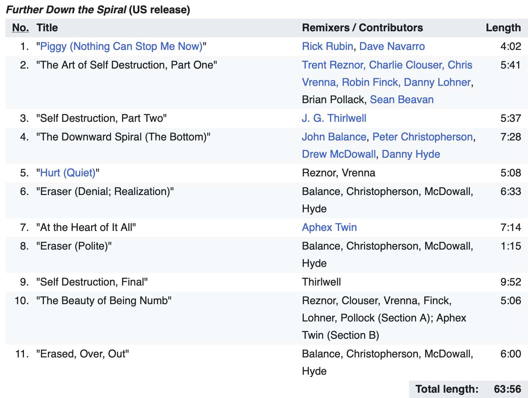Follow the Danny Lohner link
The width and height of the screenshot is (532, 398).
coord(437,82)
